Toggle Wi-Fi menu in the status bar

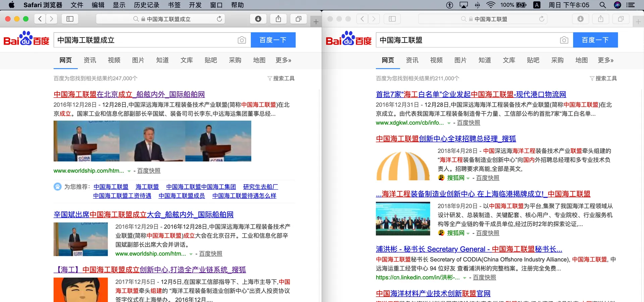[491, 5]
